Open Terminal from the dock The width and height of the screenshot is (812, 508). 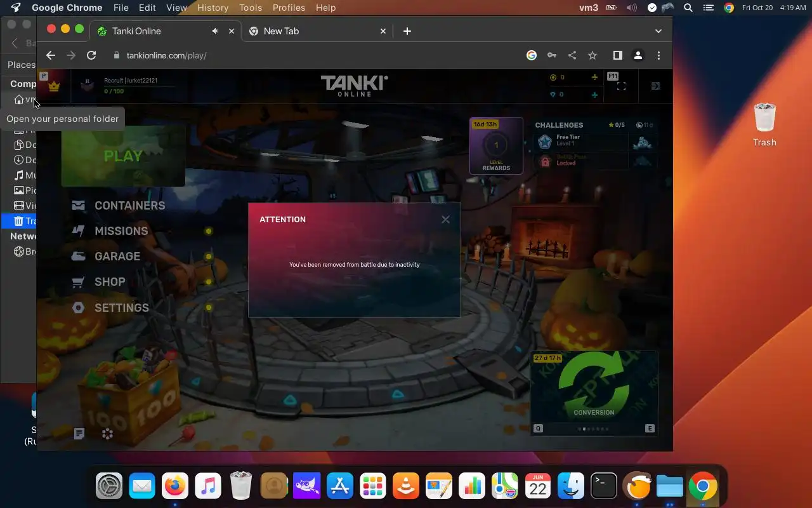pyautogui.click(x=604, y=487)
